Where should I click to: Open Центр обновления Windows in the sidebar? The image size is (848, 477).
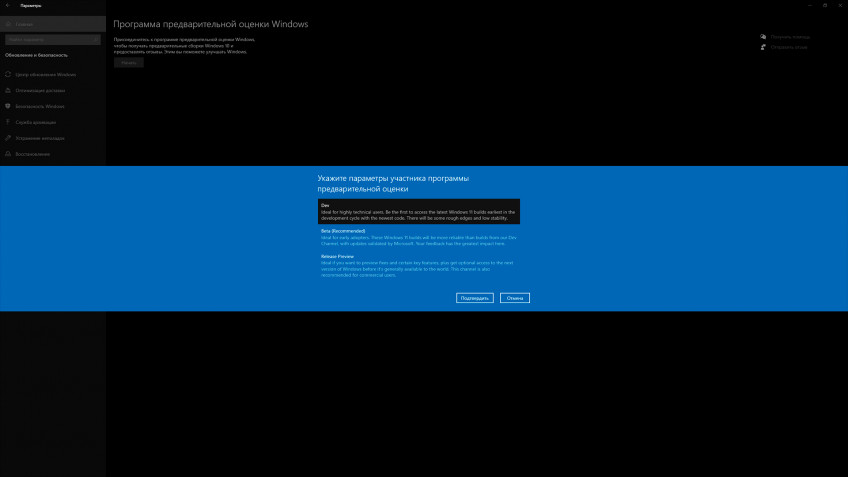[53, 75]
